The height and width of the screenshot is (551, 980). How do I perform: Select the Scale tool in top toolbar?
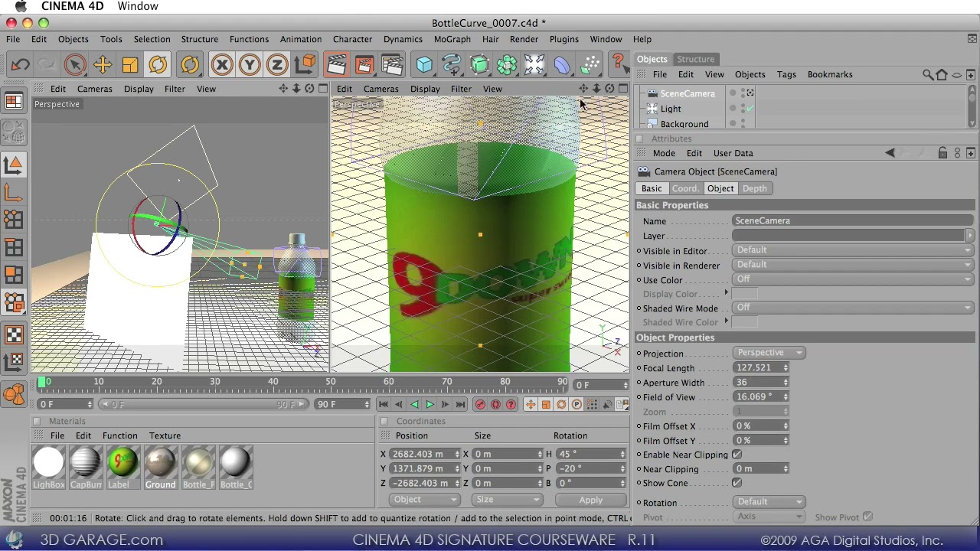click(x=129, y=65)
